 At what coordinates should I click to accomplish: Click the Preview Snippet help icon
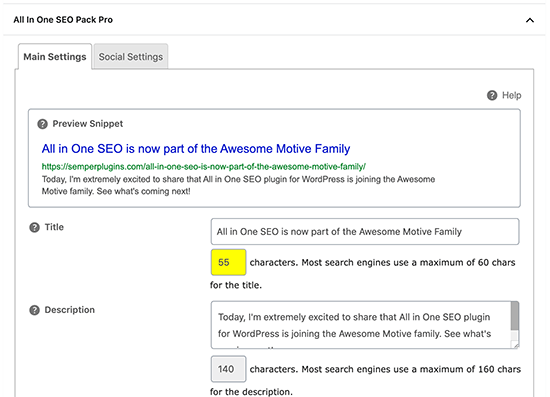[42, 124]
